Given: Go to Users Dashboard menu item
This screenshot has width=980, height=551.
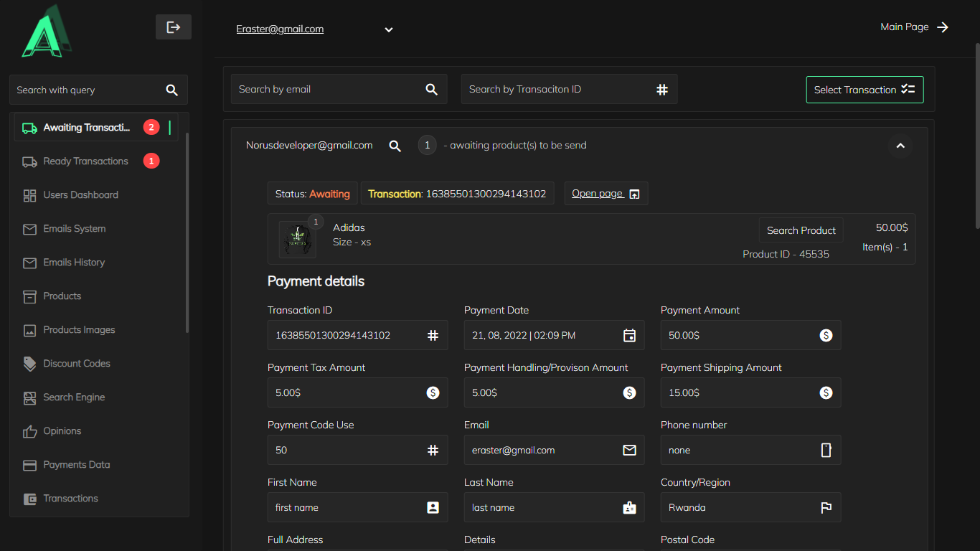Looking at the screenshot, I should [x=80, y=195].
